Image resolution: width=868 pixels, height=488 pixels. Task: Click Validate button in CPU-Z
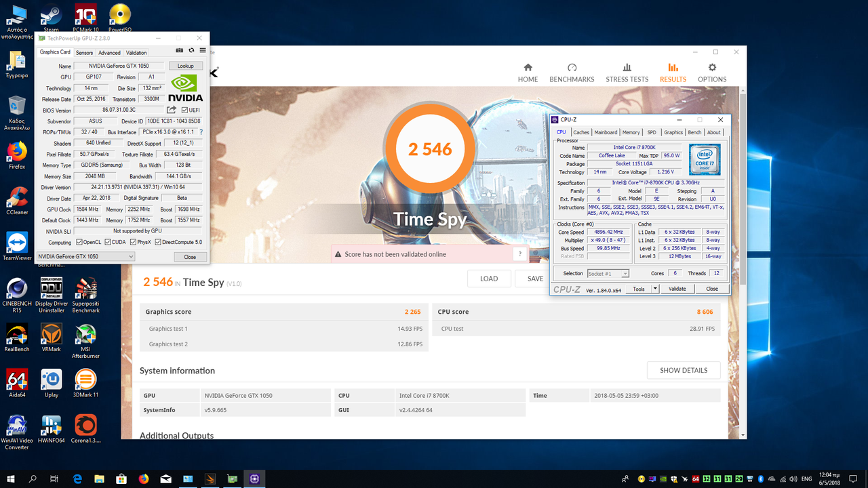coord(677,289)
